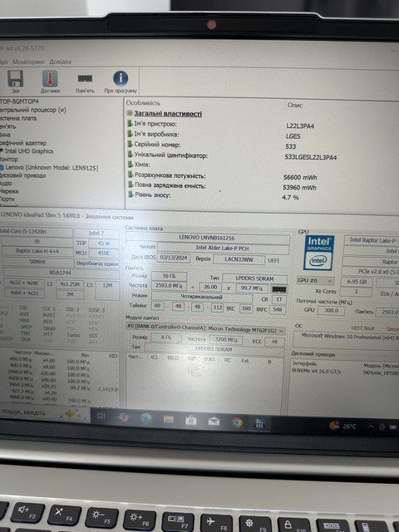Image resolution: width=399 pixels, height=532 pixels.
Task: Select Системна плата tree item
Action: coord(18,118)
